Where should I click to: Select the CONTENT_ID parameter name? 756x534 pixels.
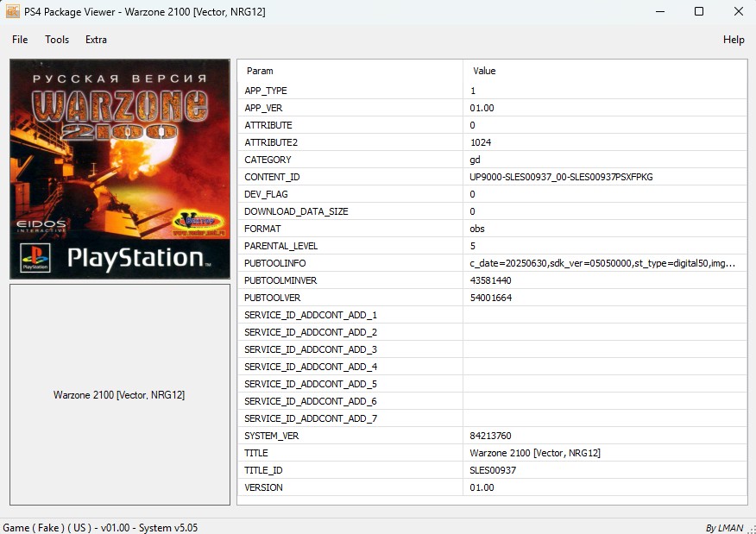[x=272, y=178]
